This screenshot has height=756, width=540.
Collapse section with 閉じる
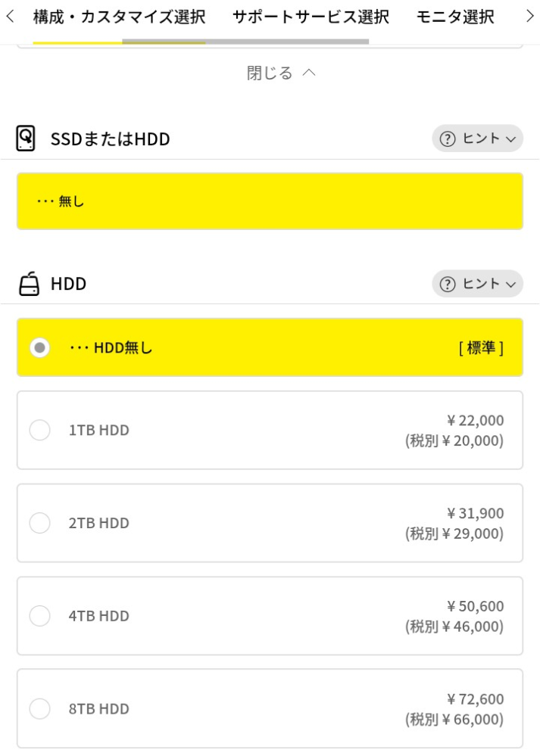click(281, 73)
